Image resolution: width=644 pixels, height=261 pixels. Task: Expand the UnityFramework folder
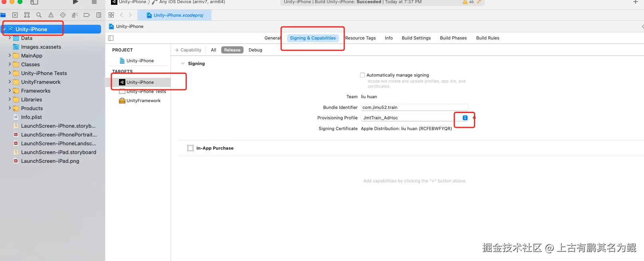pos(10,82)
